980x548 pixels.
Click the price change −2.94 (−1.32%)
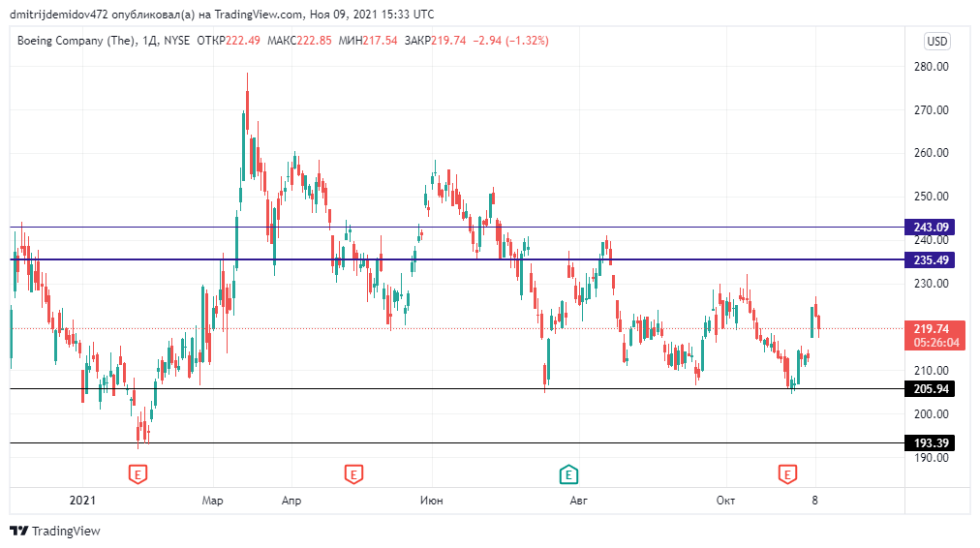pyautogui.click(x=510, y=41)
